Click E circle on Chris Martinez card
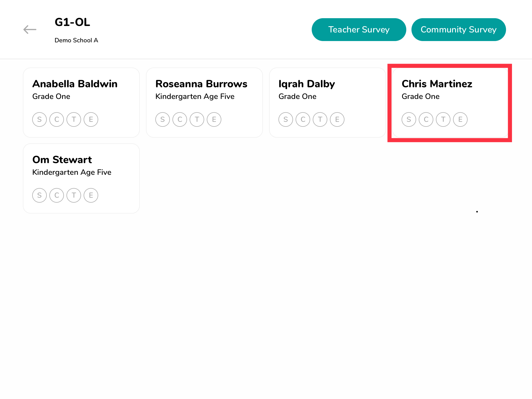This screenshot has height=399, width=532. [460, 119]
